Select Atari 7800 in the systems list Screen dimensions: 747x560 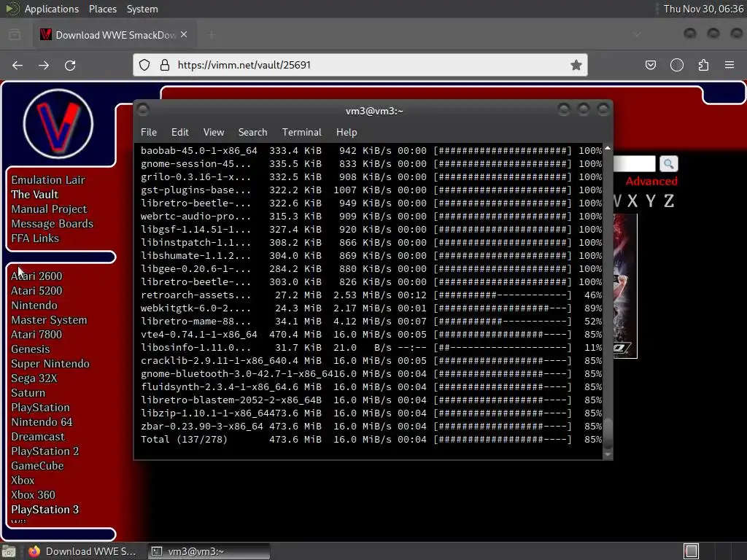tap(36, 334)
